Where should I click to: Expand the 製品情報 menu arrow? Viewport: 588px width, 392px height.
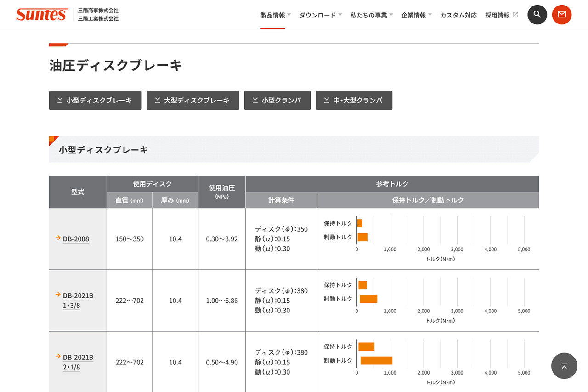(x=289, y=15)
